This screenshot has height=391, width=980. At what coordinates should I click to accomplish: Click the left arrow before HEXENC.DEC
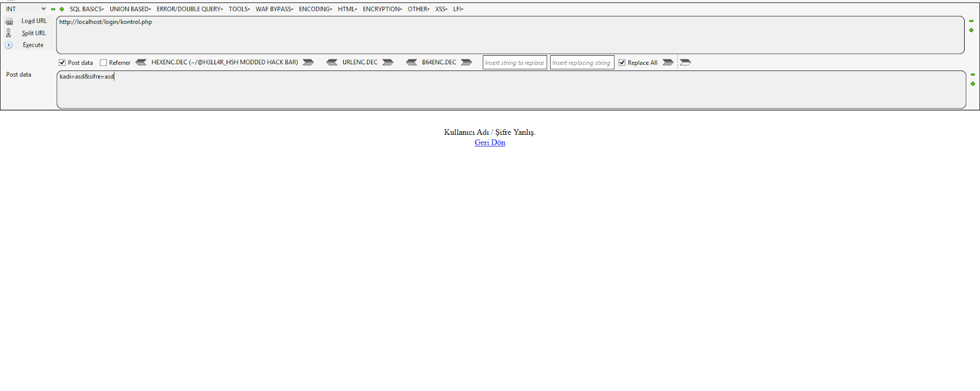tap(141, 63)
